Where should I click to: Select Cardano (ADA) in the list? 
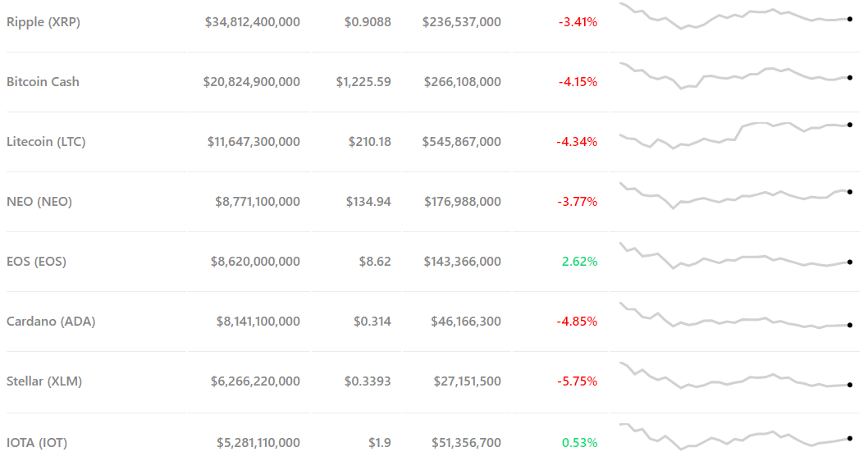point(51,322)
